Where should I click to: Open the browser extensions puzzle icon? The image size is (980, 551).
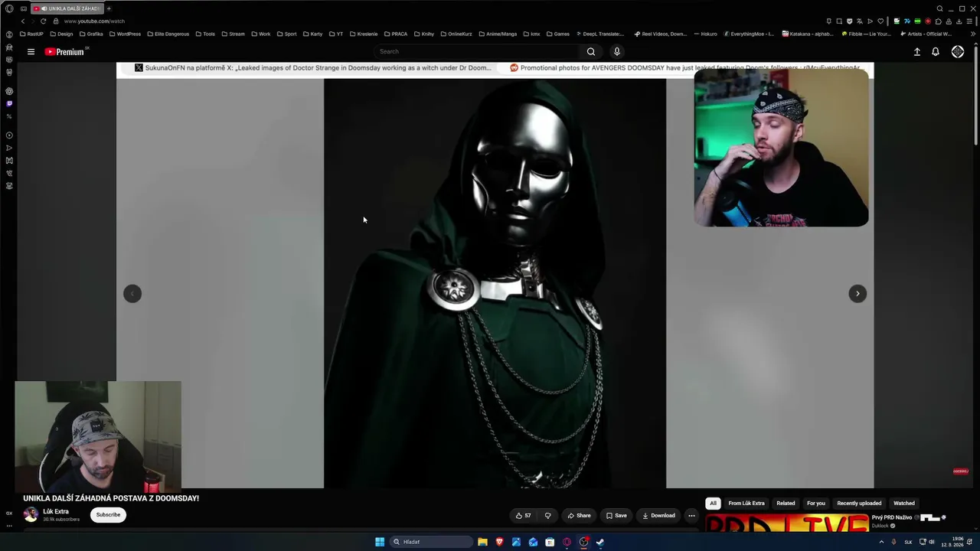tap(939, 21)
